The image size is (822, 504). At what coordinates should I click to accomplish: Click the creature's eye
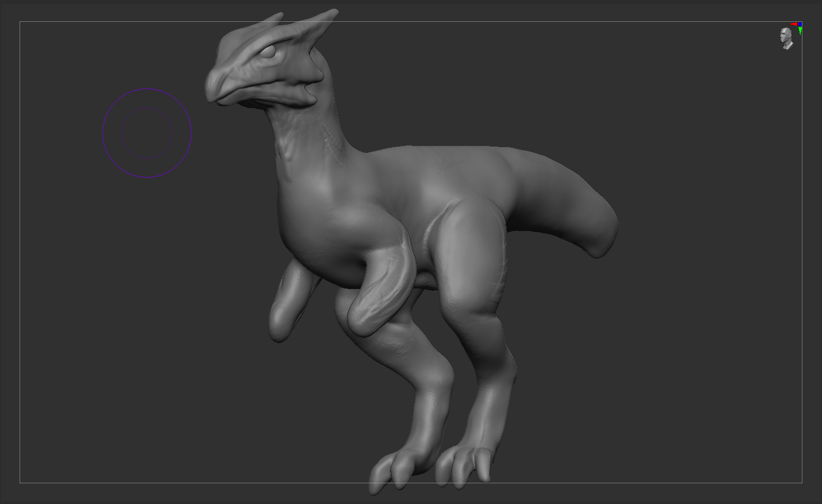pos(268,53)
